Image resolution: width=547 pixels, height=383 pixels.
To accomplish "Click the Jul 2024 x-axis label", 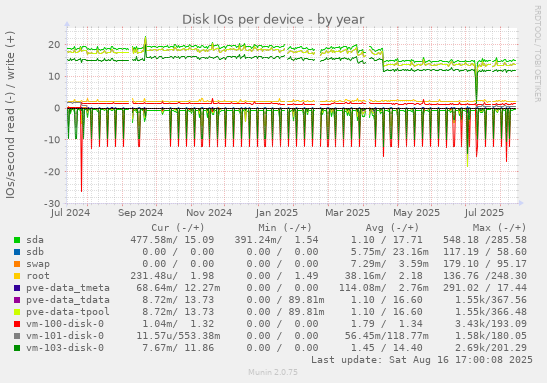I will click(x=70, y=213).
